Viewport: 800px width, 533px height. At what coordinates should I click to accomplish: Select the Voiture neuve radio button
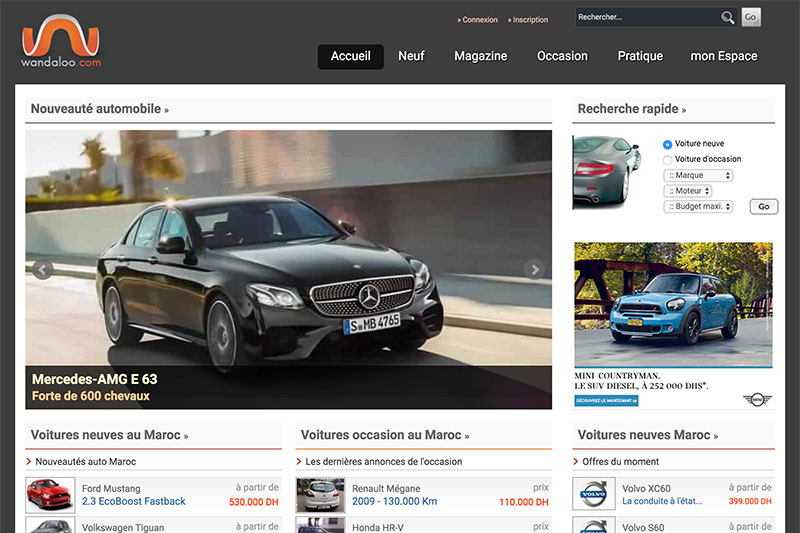coord(667,144)
